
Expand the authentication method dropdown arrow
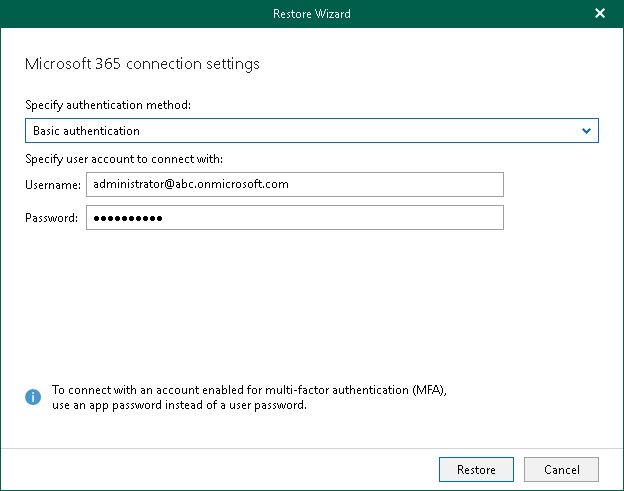[586, 131]
